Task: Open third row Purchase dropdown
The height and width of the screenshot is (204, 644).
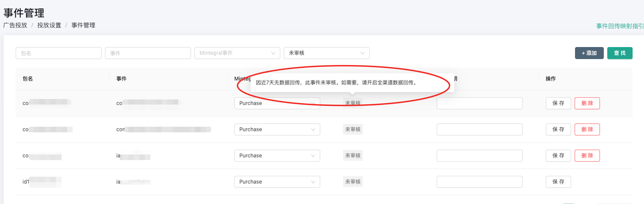Action: [277, 156]
